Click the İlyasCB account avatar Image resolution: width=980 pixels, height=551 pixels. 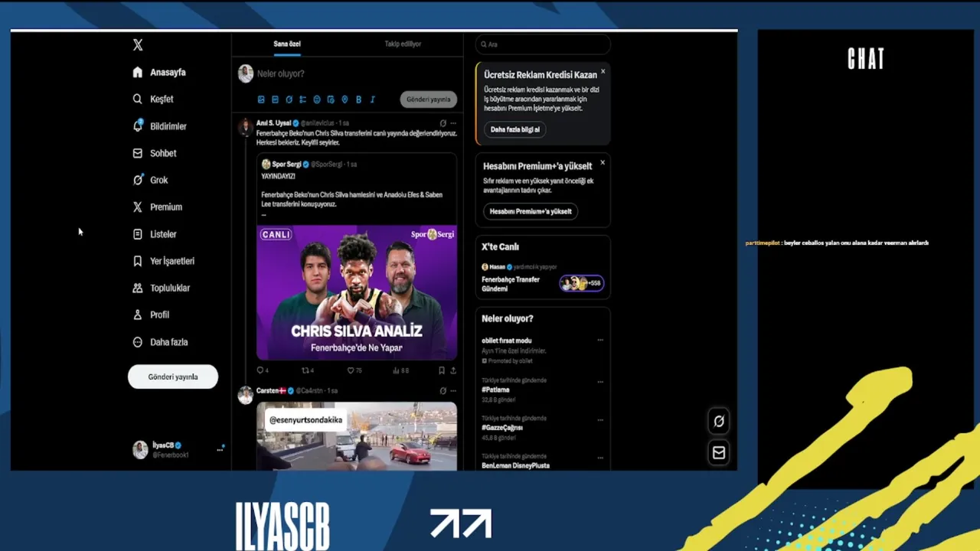(140, 450)
